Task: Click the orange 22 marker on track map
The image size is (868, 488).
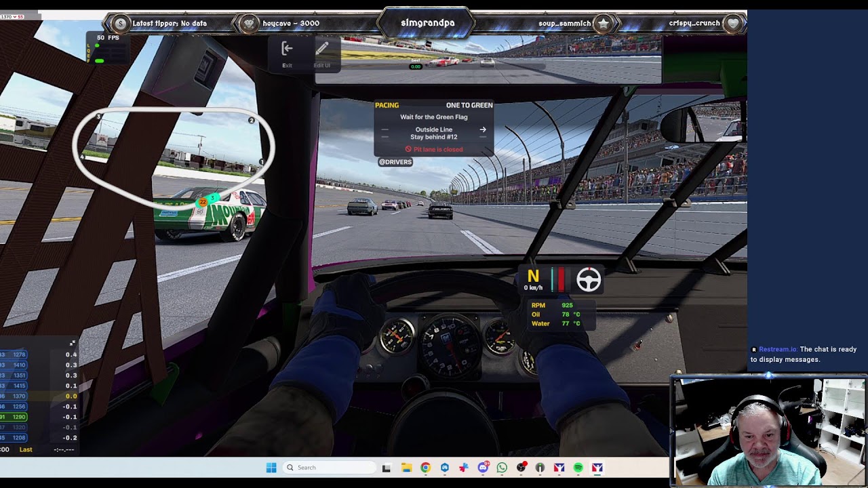Action: (202, 202)
